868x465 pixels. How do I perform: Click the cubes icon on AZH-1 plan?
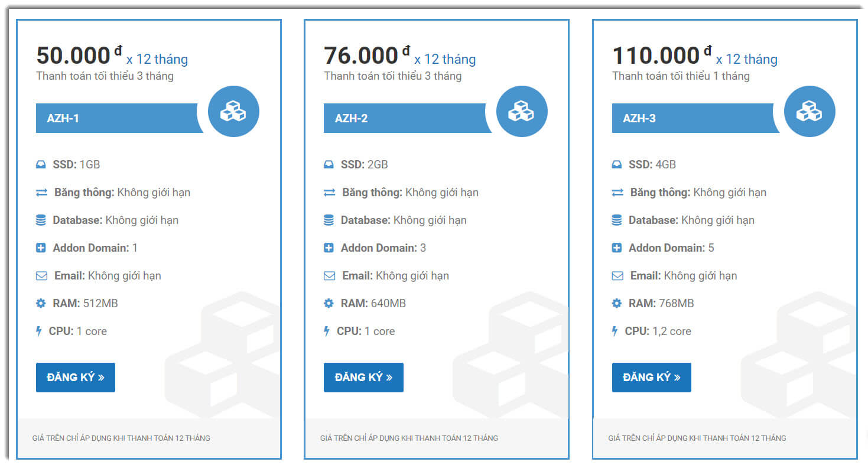point(233,111)
